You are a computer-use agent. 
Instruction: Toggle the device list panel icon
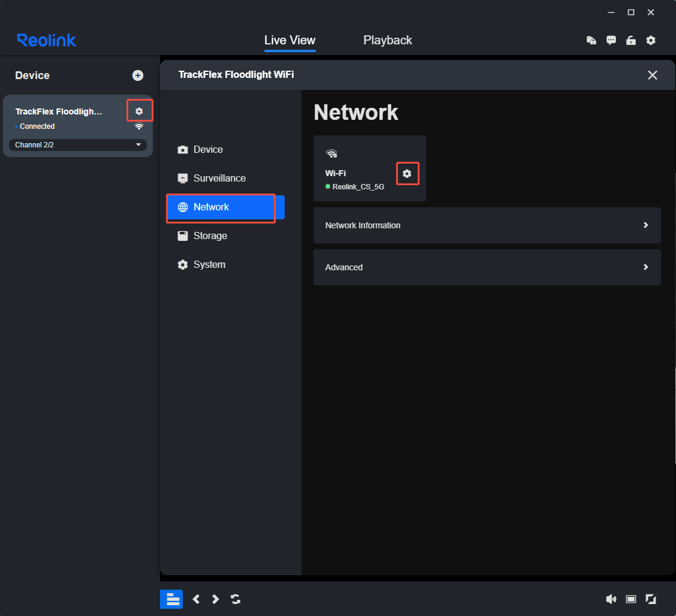tap(171, 599)
